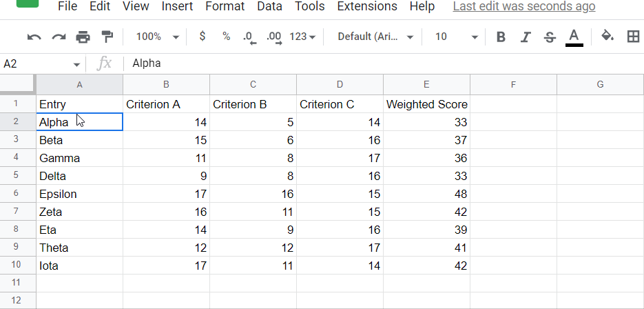Open the Data menu
Screen dimensions: 644x309
click(269, 6)
